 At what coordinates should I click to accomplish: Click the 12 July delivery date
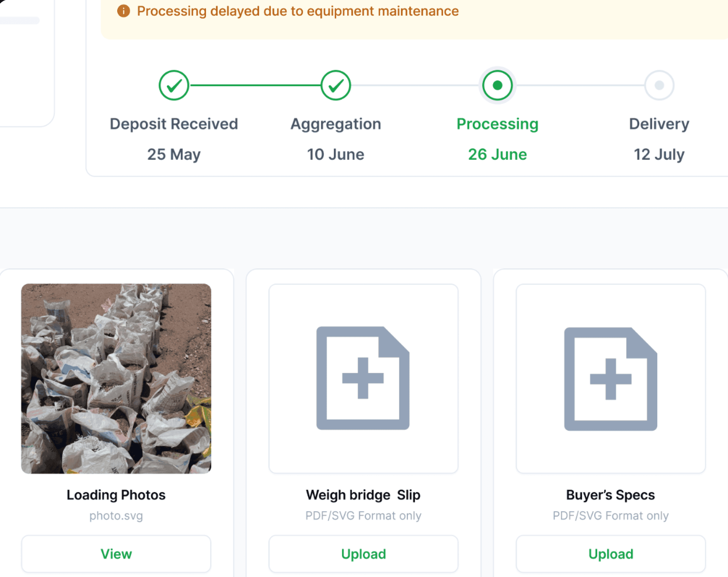[659, 155]
